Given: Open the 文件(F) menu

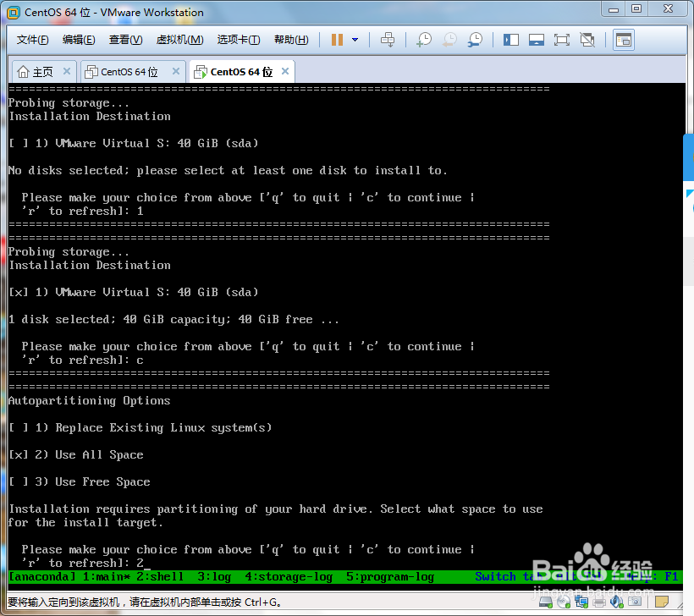Looking at the screenshot, I should pyautogui.click(x=32, y=40).
